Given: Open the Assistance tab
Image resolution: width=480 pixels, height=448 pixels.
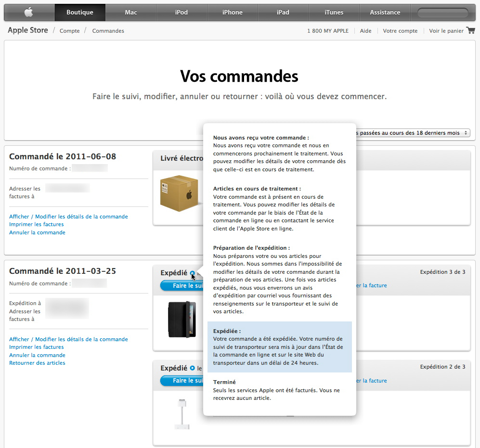Looking at the screenshot, I should point(385,12).
